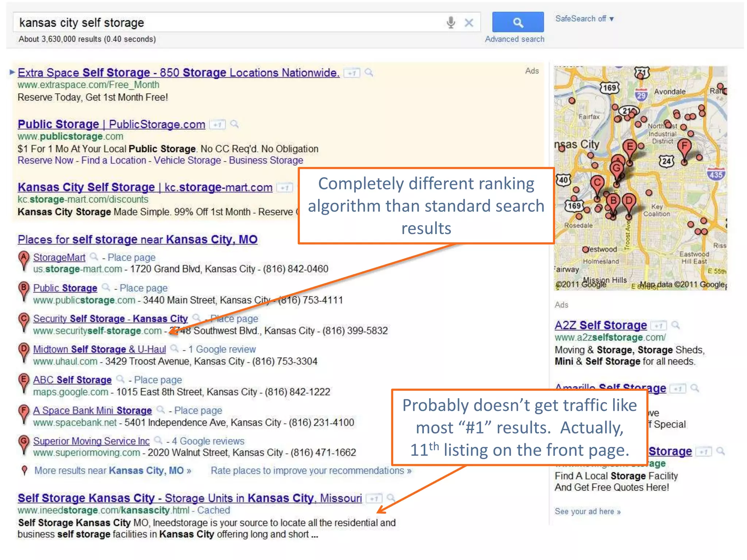The image size is (747, 560).
Task: Click +1 button beside A2Z Self Storage
Action: 659,326
